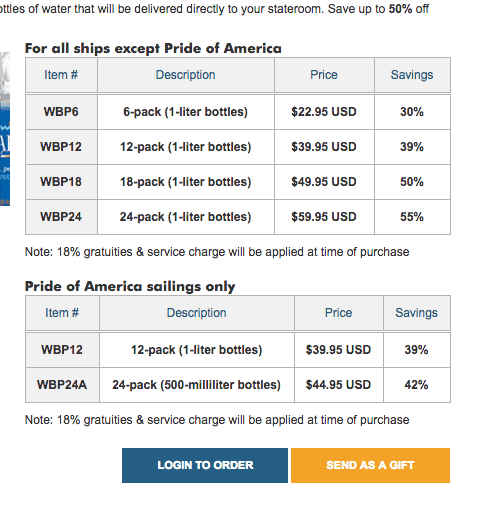477x514 pixels.
Task: Click the Price header in first table
Action: [x=324, y=75]
